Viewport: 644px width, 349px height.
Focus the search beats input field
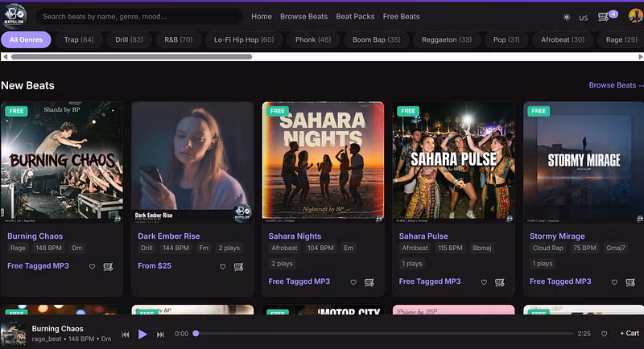(138, 17)
